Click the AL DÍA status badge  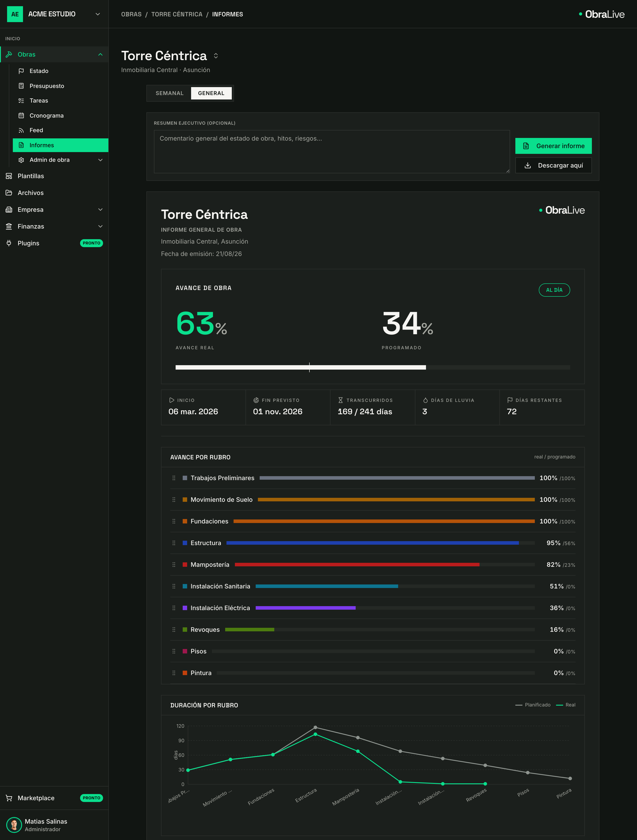click(554, 290)
